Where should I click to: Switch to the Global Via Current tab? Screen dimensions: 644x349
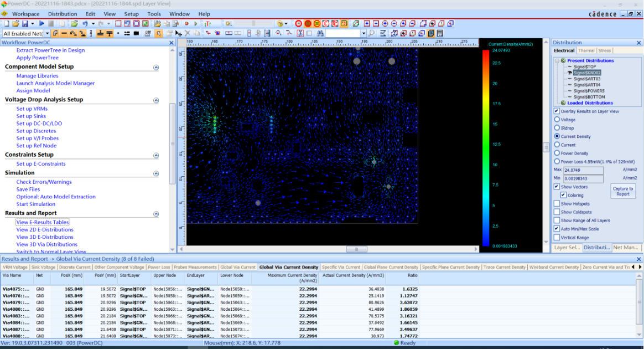click(238, 267)
